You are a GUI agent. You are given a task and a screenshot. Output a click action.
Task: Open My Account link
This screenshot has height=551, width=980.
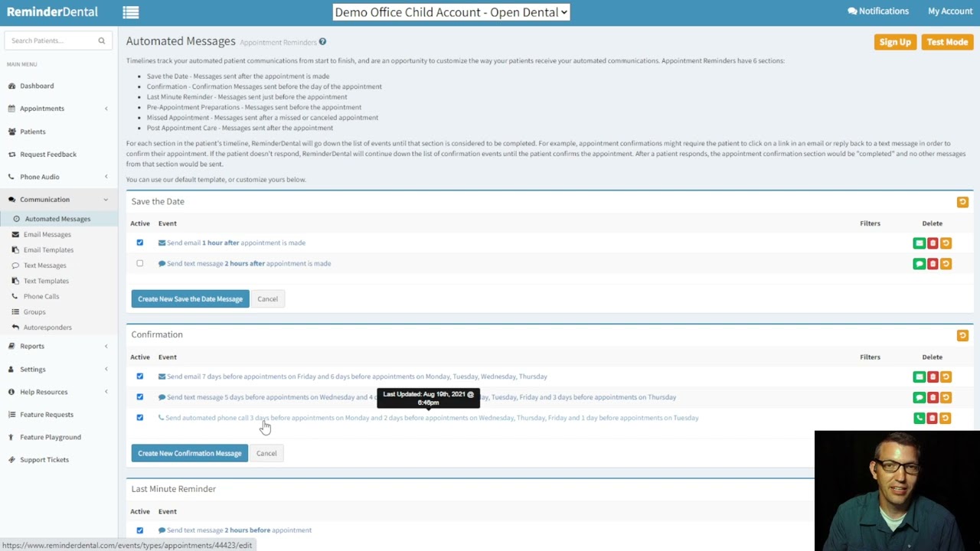(x=950, y=11)
